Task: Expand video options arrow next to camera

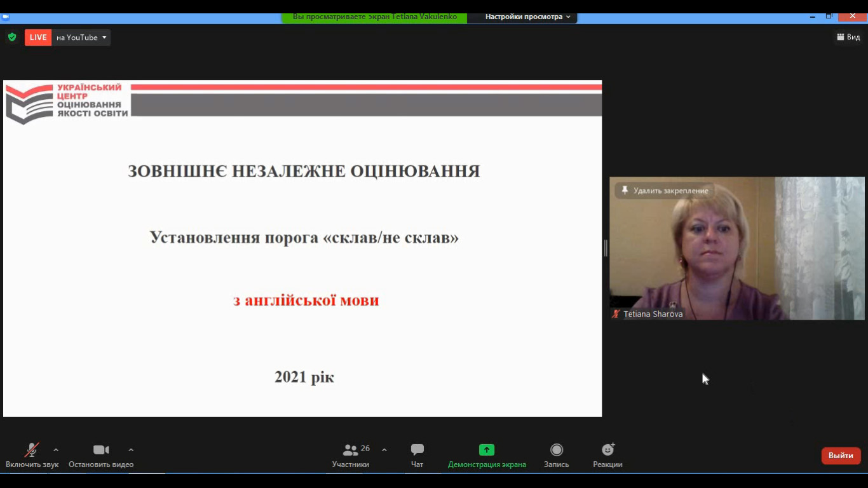Action: point(131,450)
